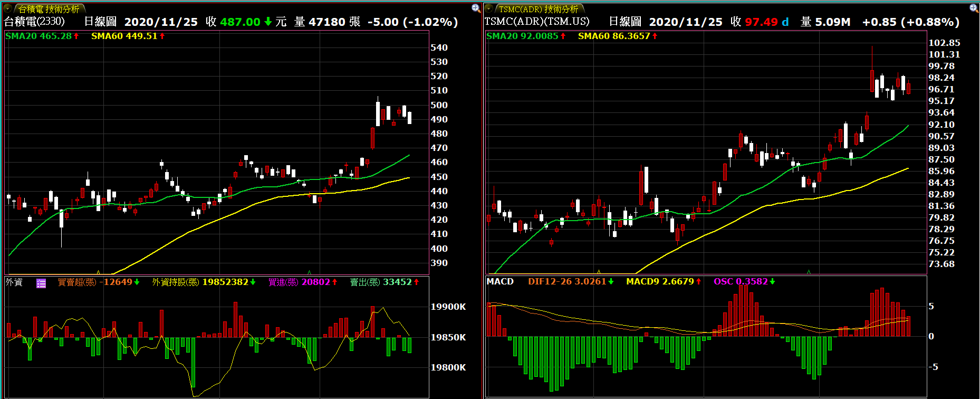Click the volume value 47180
The width and height of the screenshot is (980, 399).
coord(327,22)
